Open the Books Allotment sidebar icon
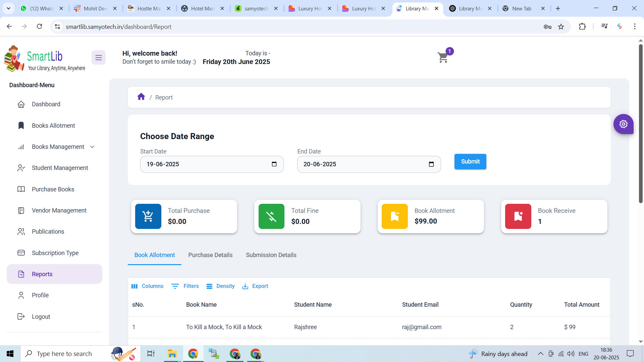The image size is (644, 362). [21, 125]
